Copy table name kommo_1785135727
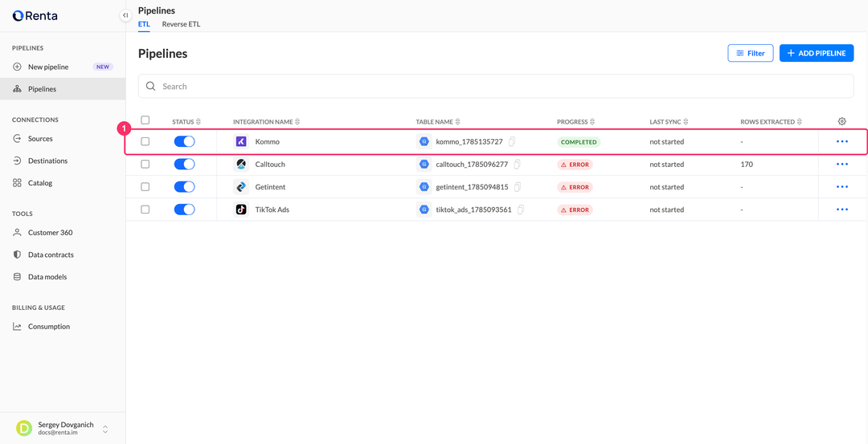This screenshot has width=868, height=444. point(512,141)
